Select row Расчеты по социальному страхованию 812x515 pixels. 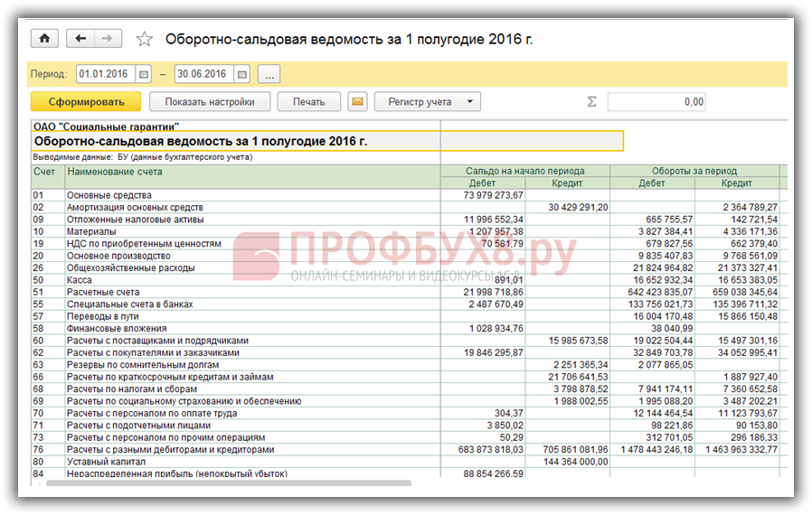pyautogui.click(x=409, y=401)
